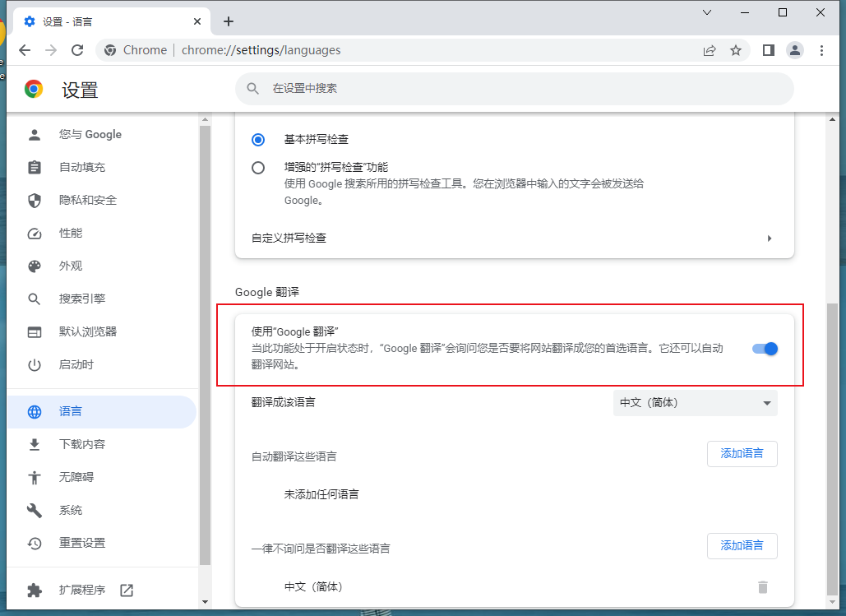This screenshot has width=846, height=616.
Task: Click the tab search chevron in title bar
Action: tap(707, 12)
